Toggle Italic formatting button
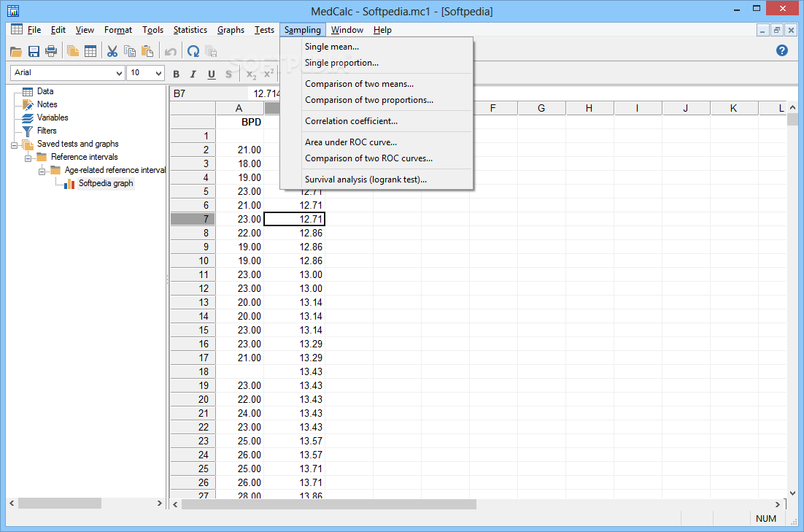This screenshot has width=804, height=532. [193, 74]
